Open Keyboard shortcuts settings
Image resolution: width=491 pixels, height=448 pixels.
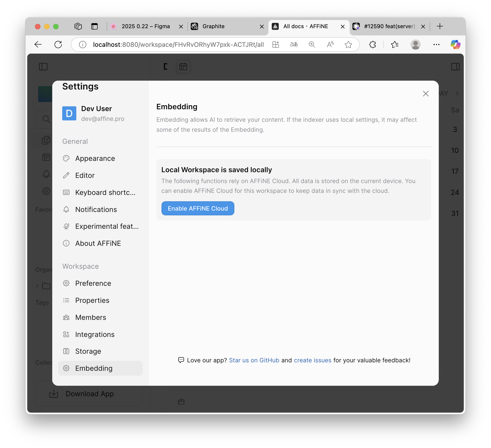coord(105,192)
